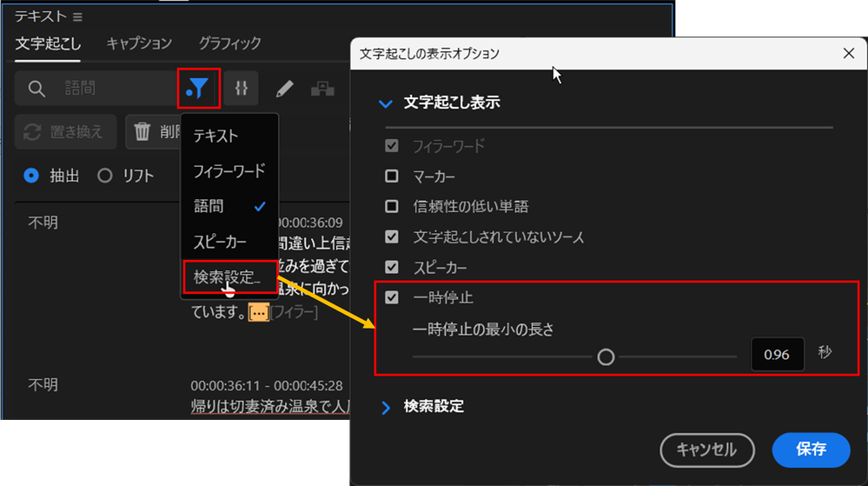Choose テキスト in filter menu
The image size is (868, 486).
pyautogui.click(x=229, y=136)
